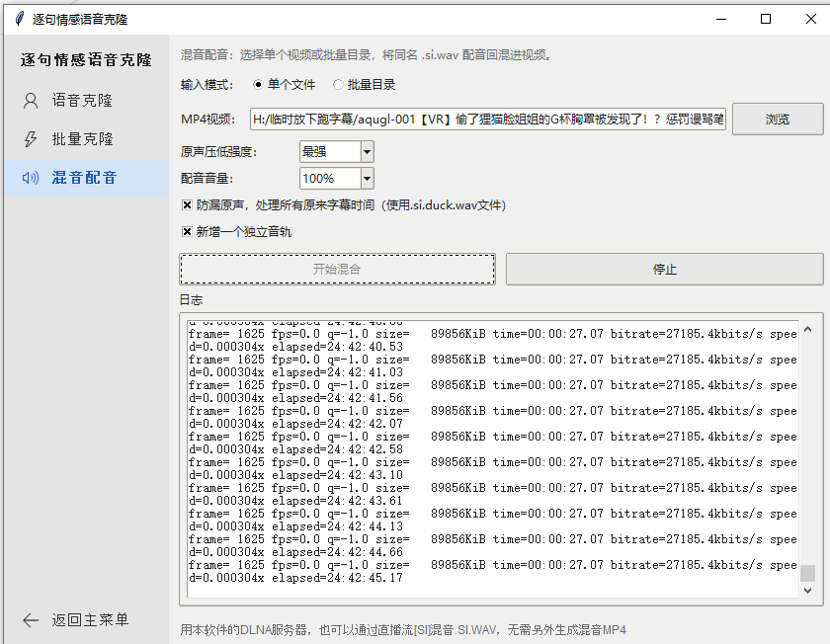The height and width of the screenshot is (644, 830).
Task: Toggle the 防漏原声 checkbox
Action: point(187,205)
